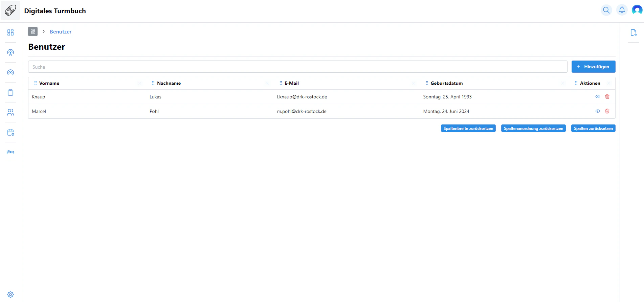Open settings gear at sidebar bottom
The height and width of the screenshot is (302, 644).
[x=10, y=295]
